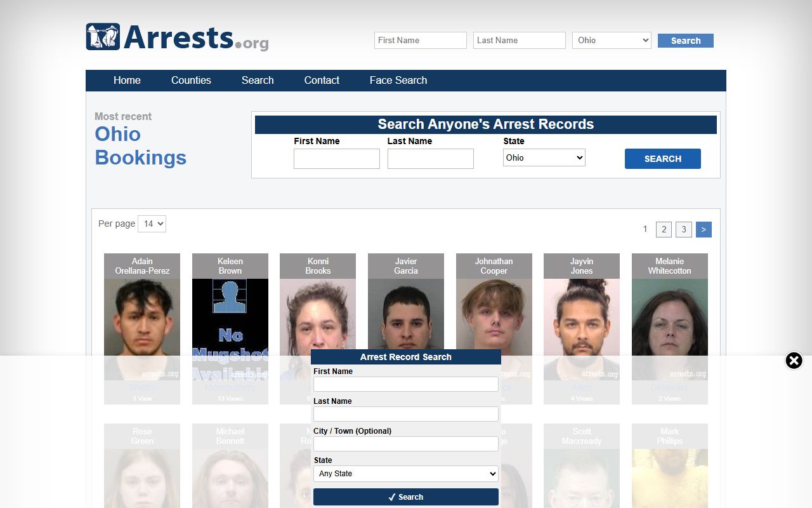The width and height of the screenshot is (812, 508).
Task: Click First Name field in popup
Action: 406,384
